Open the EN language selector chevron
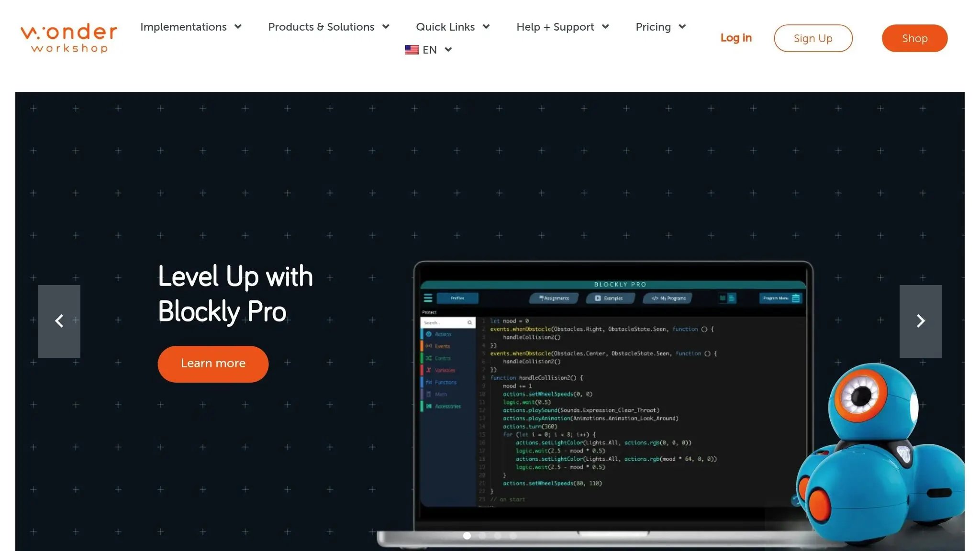The height and width of the screenshot is (551, 980). (x=448, y=50)
